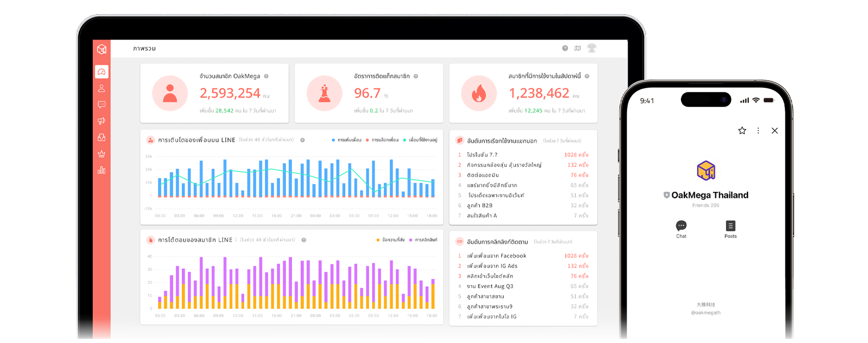Click info icon beside สมาชิกที่มีการใช้งานในสัปดาห์นี้
Viewport: 868px width, 343px height.
click(x=587, y=76)
